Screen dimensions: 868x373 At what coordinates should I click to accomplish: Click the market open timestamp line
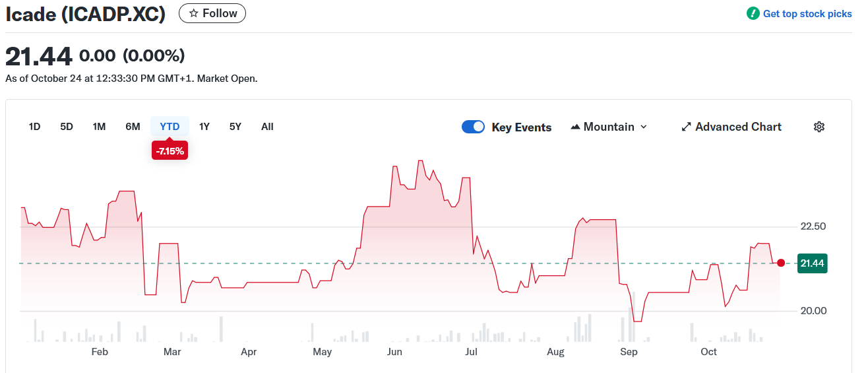(131, 79)
